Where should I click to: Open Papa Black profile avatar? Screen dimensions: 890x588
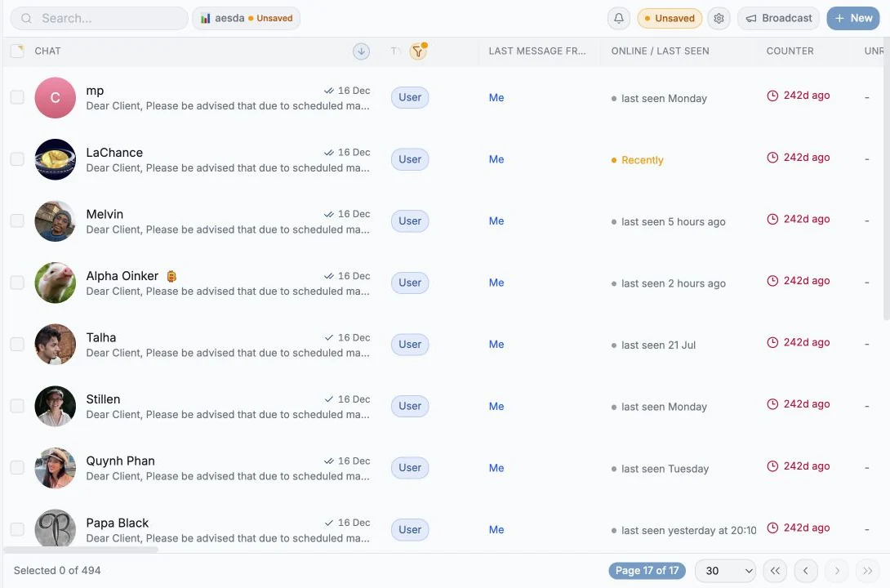(55, 529)
